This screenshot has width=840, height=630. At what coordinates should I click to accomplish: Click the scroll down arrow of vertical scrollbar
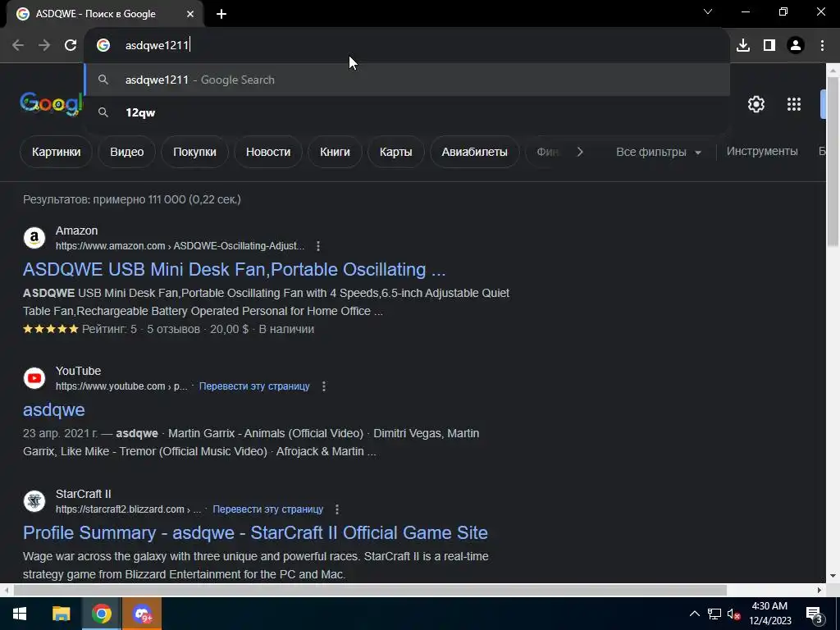(833, 577)
